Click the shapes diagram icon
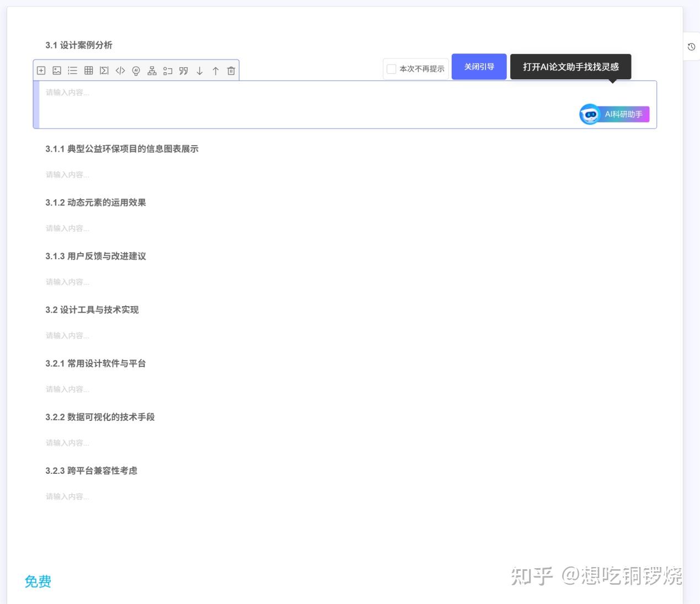 coord(168,71)
